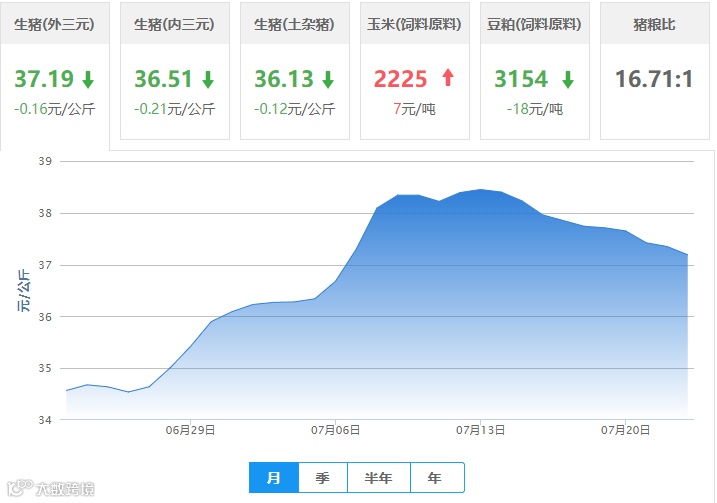Click the 3154 soybean meal value
Viewport: 717px width, 503px height.
pyautogui.click(x=521, y=79)
